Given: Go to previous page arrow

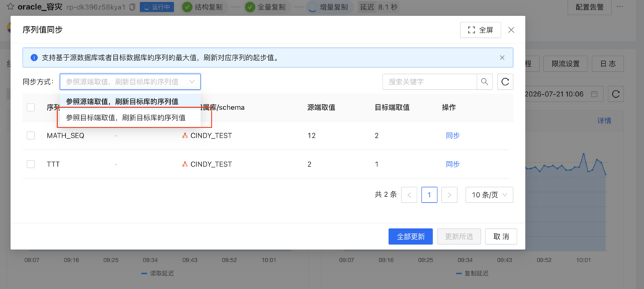Looking at the screenshot, I should (x=409, y=195).
